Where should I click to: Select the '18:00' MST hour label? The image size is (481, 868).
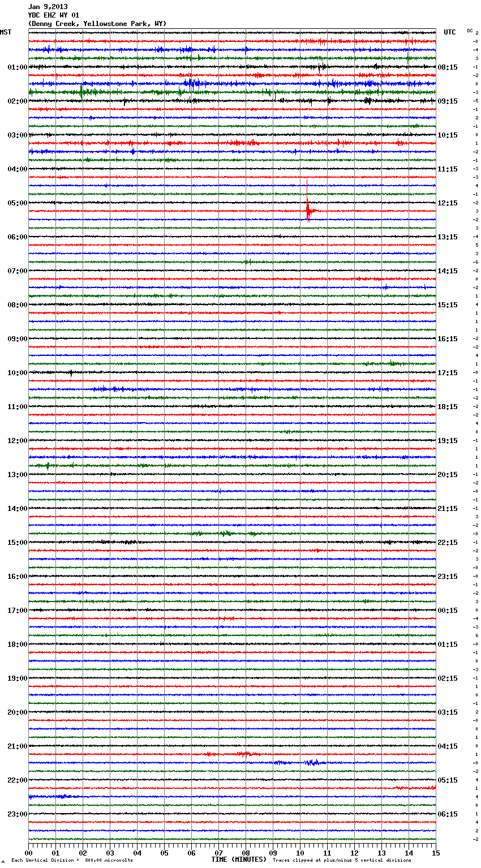pyautogui.click(x=18, y=644)
